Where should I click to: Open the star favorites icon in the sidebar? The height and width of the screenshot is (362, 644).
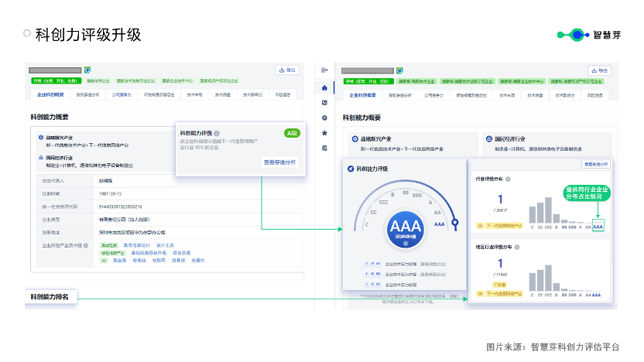tap(324, 133)
